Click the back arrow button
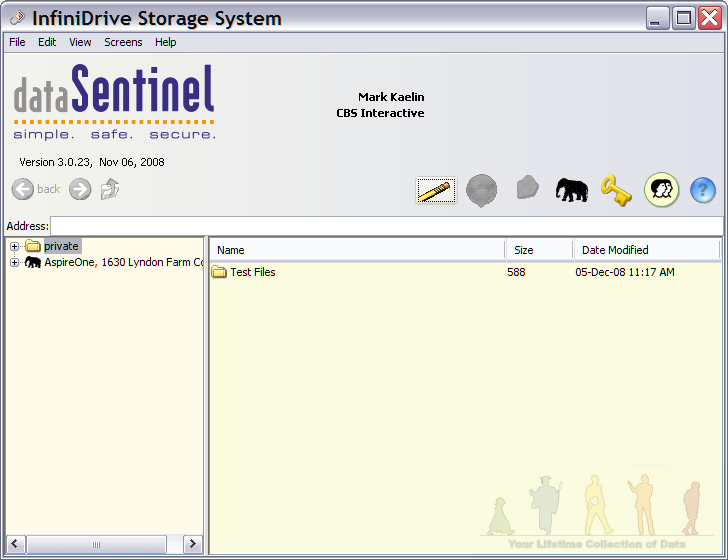 (23, 189)
